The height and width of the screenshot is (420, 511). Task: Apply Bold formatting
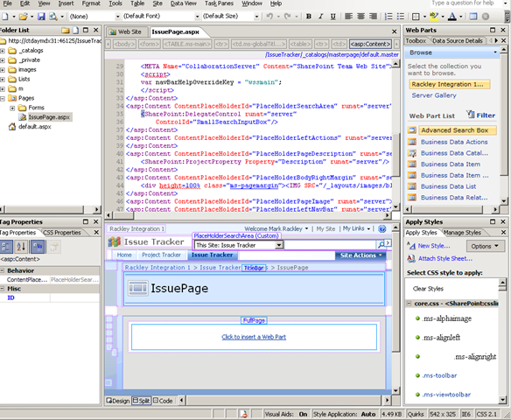309,17
